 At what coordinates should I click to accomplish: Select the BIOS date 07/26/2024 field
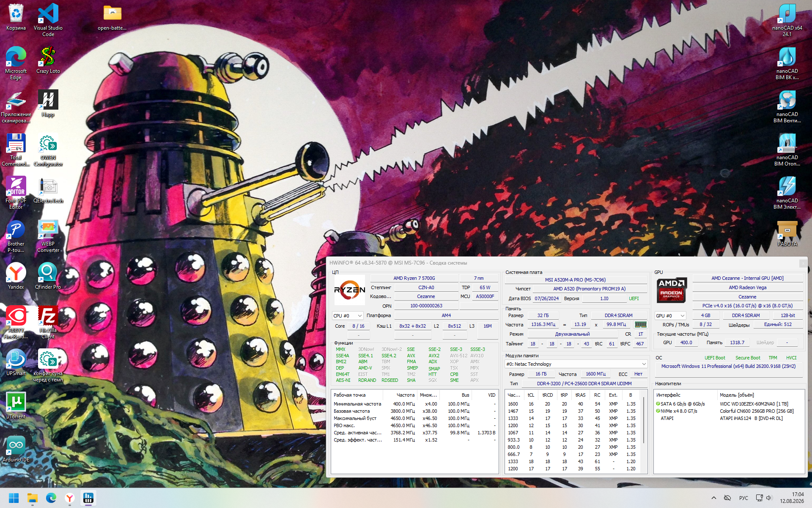[x=546, y=298]
